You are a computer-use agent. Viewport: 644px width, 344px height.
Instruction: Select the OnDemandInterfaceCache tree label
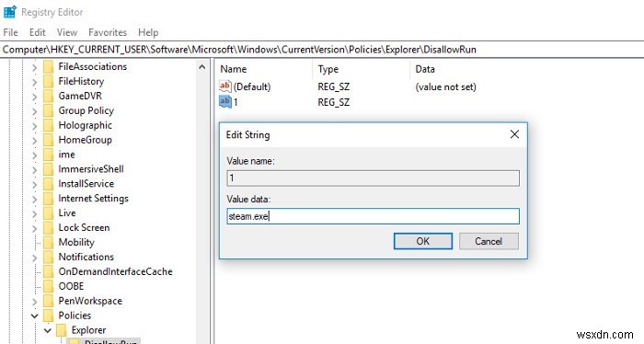115,271
